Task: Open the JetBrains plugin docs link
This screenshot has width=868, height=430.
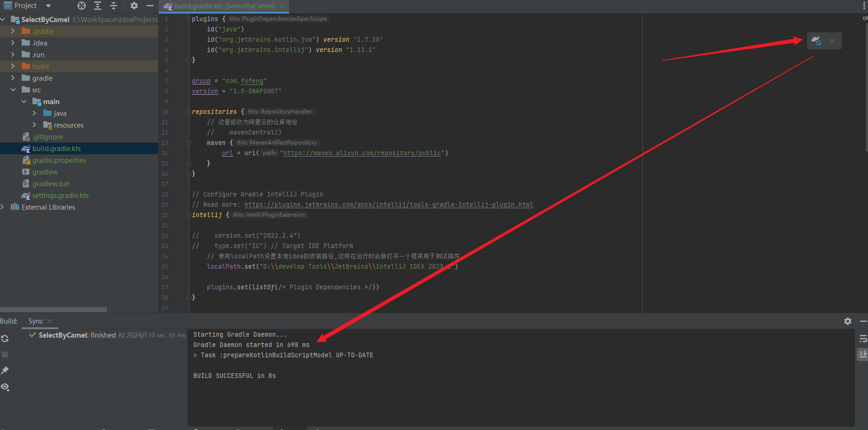Action: tap(388, 204)
